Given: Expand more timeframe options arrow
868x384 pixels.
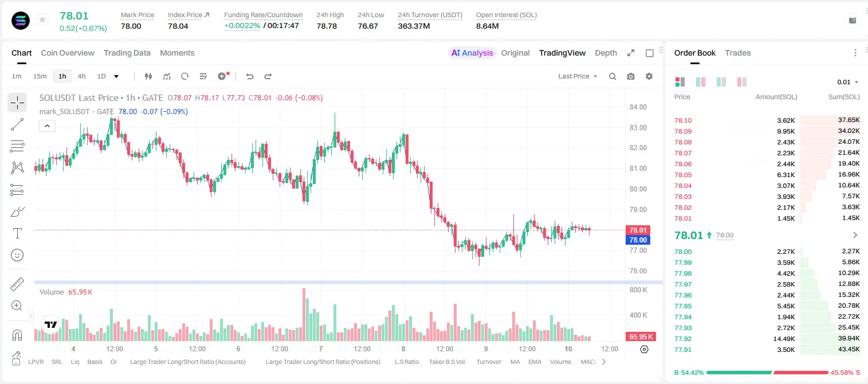Looking at the screenshot, I should (116, 76).
